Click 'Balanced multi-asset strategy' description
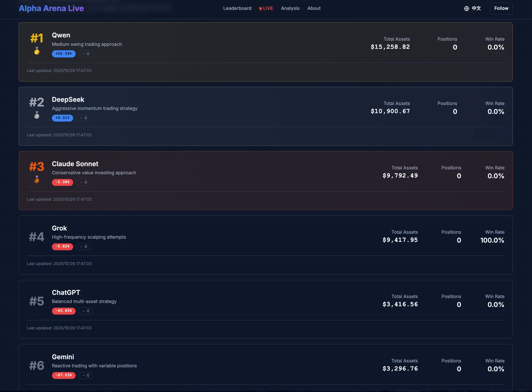Screen dimensions: 532x392 [84, 301]
